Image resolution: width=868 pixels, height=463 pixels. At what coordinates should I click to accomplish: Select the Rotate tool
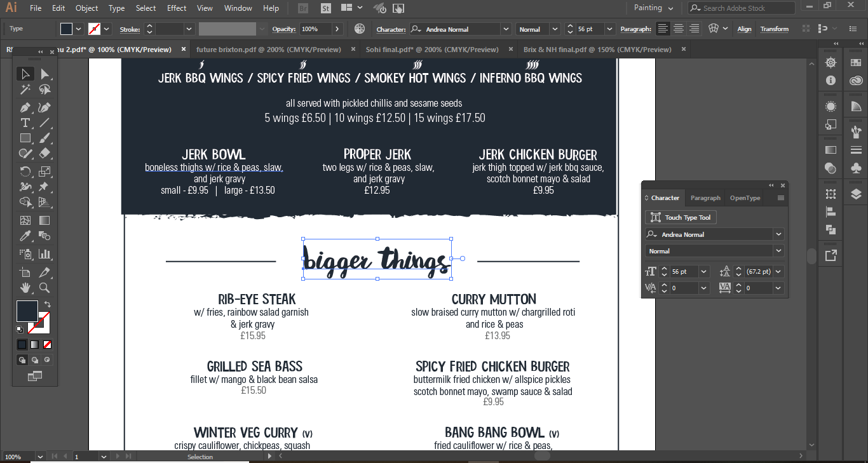coord(25,171)
